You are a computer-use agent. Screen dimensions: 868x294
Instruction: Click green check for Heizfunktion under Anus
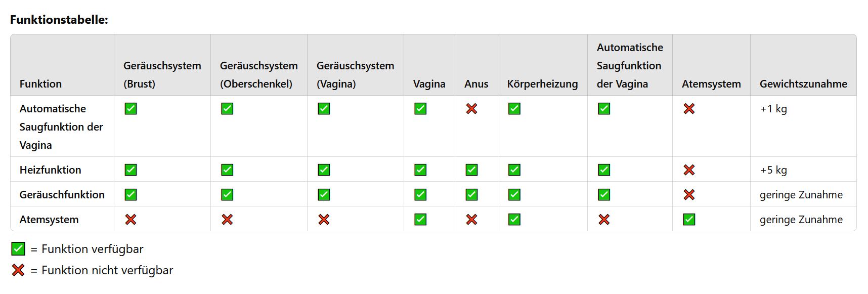click(x=471, y=170)
